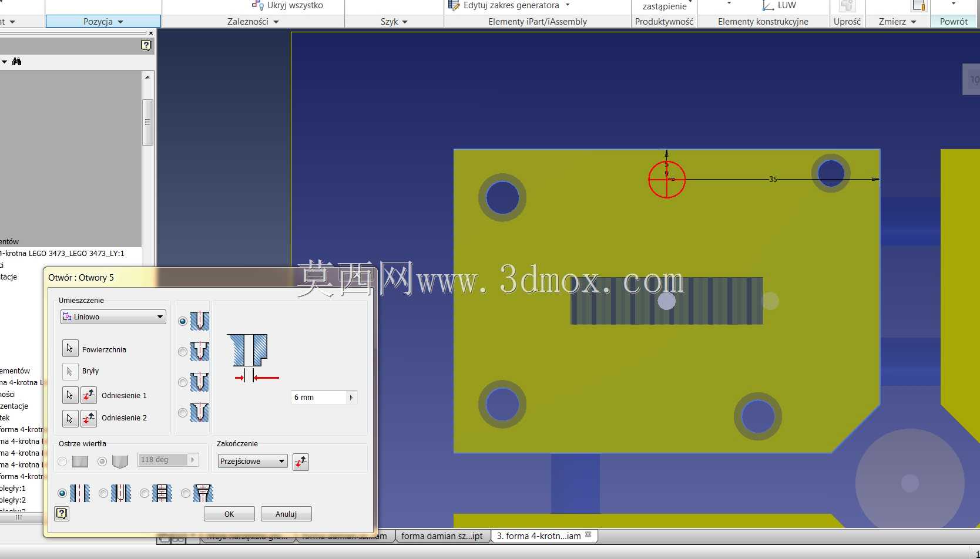Click the Uprość panel icon
Screen dimensions: 980x559
(x=847, y=6)
